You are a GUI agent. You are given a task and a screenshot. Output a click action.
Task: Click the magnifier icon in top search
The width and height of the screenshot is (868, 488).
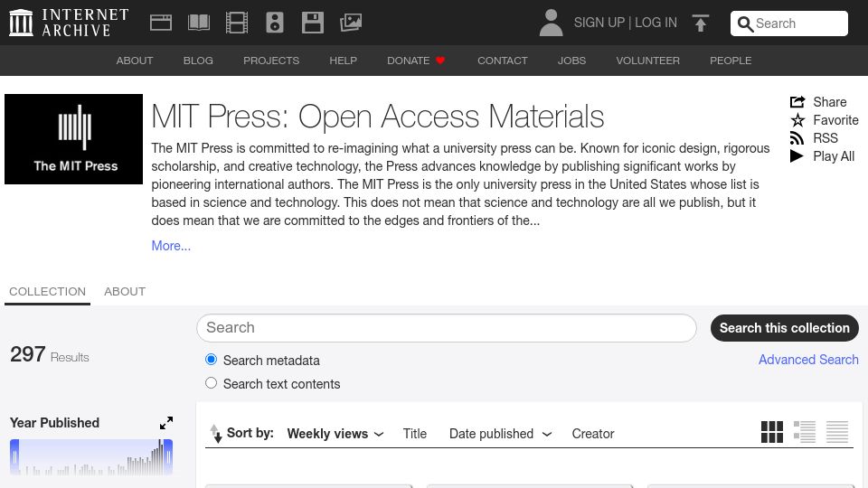pyautogui.click(x=745, y=23)
